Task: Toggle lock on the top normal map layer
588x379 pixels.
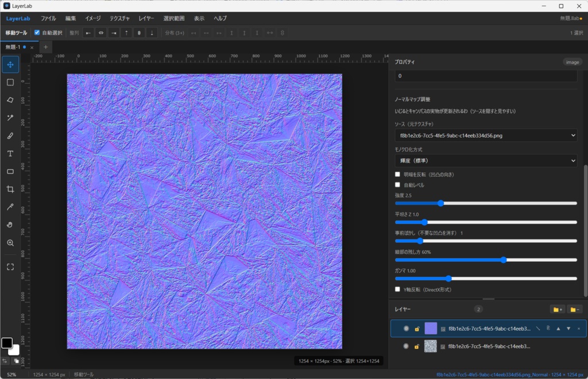Action: [417, 329]
